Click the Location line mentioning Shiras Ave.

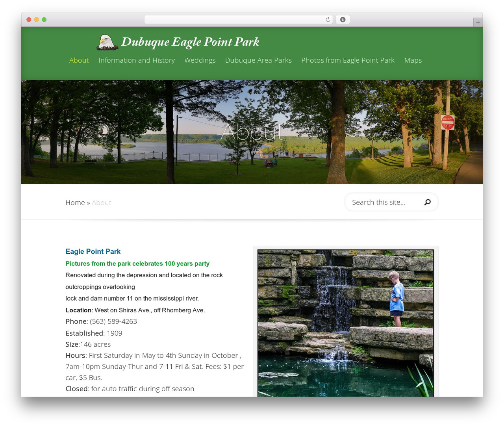(x=135, y=310)
